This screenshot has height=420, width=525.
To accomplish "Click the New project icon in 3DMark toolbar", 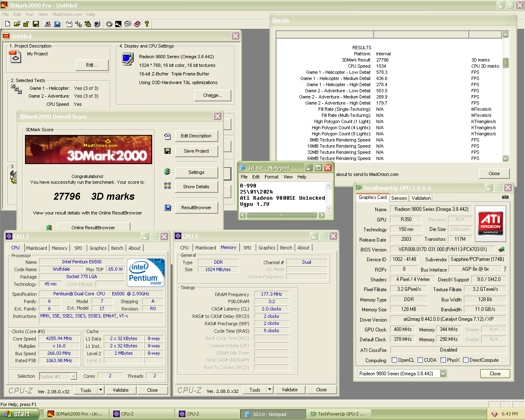I will [7, 24].
